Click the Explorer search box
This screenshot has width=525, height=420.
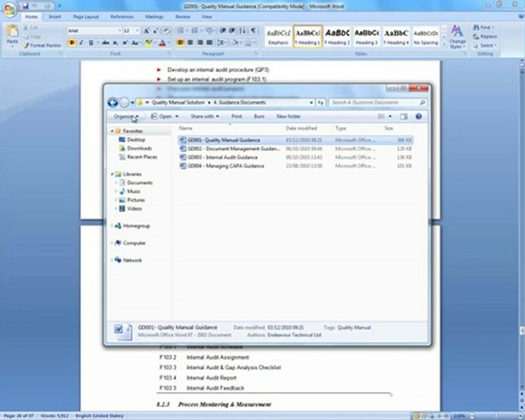[x=377, y=103]
